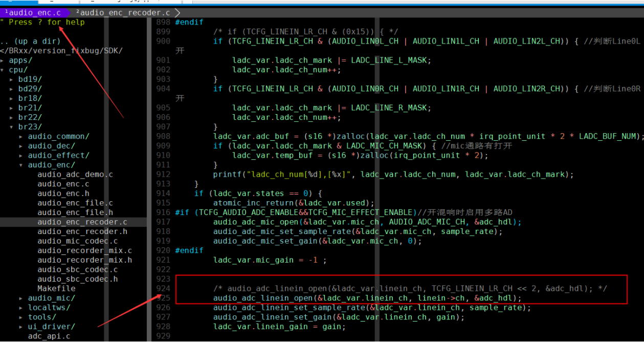
Task: Open audio_mic_codec.c in the file tree
Action: coord(78,241)
